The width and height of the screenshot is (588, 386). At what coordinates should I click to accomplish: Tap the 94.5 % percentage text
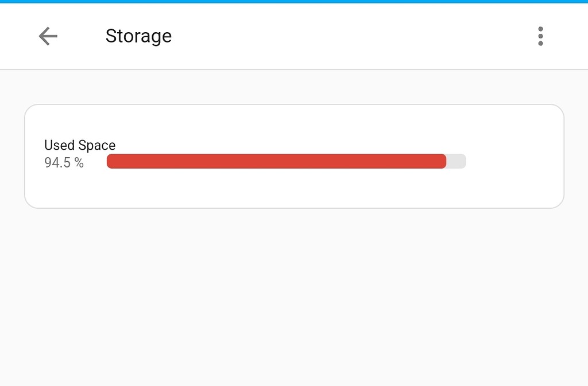point(64,163)
